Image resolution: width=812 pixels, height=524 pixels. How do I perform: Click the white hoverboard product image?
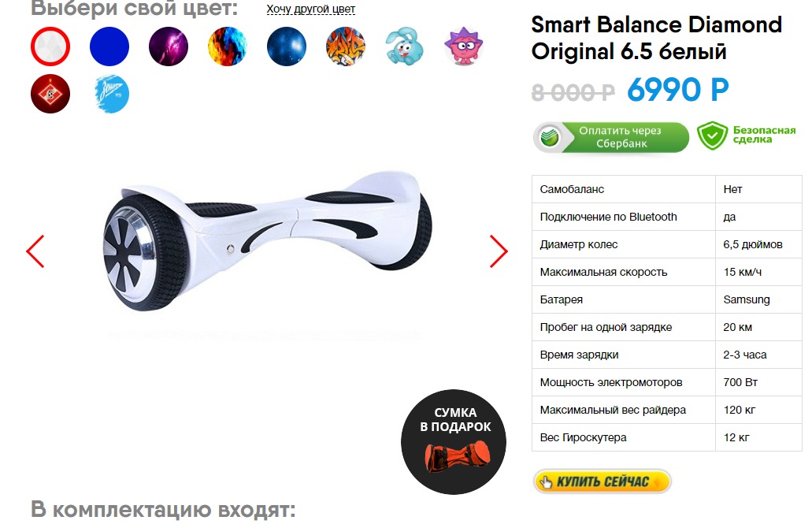click(268, 241)
